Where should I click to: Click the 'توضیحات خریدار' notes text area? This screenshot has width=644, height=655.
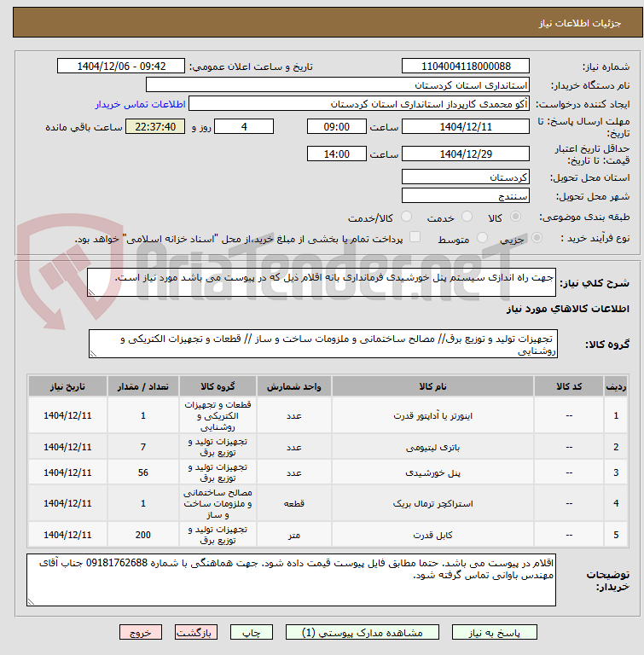(291, 580)
